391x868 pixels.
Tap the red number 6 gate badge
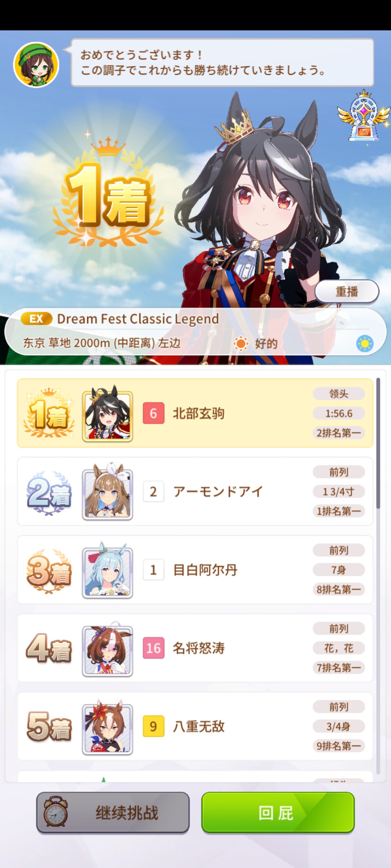click(154, 413)
